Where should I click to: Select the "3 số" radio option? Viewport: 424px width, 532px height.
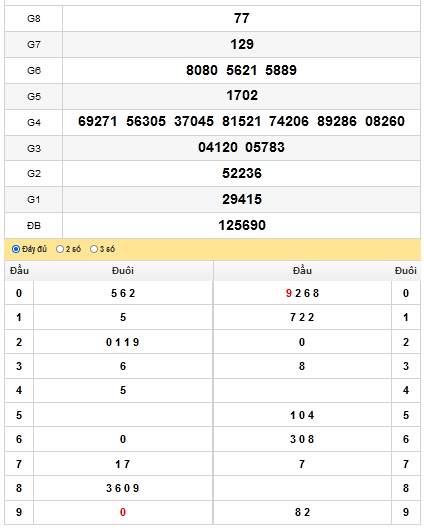(94, 249)
